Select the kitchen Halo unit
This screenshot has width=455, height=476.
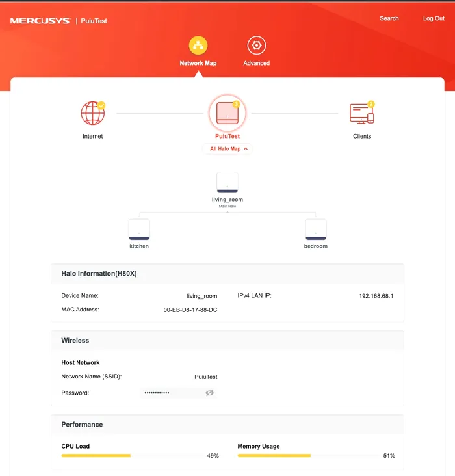pyautogui.click(x=139, y=230)
